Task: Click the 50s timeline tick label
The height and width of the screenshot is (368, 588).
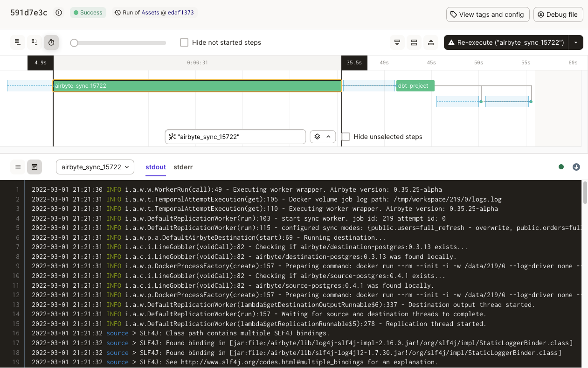Action: point(479,62)
